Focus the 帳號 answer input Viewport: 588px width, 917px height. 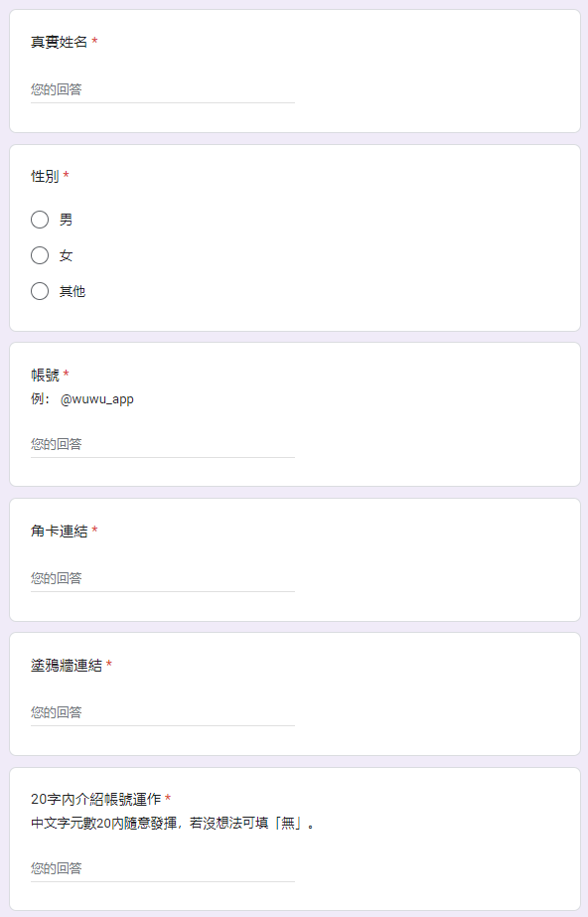(163, 445)
